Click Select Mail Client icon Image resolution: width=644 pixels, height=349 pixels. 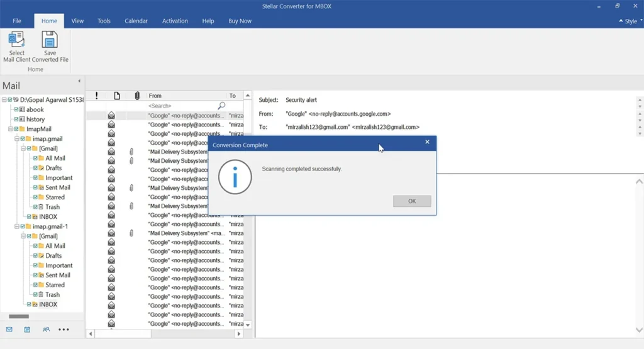click(x=16, y=40)
